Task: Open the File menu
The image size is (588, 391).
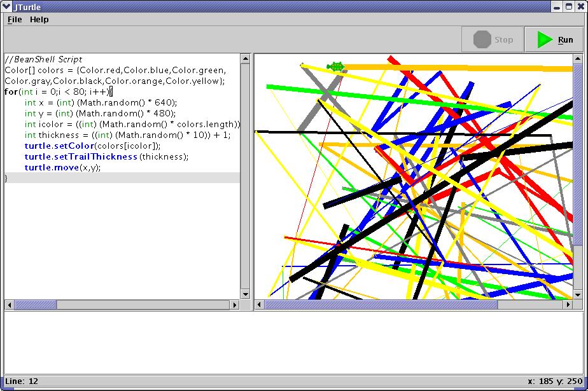Action: tap(15, 20)
